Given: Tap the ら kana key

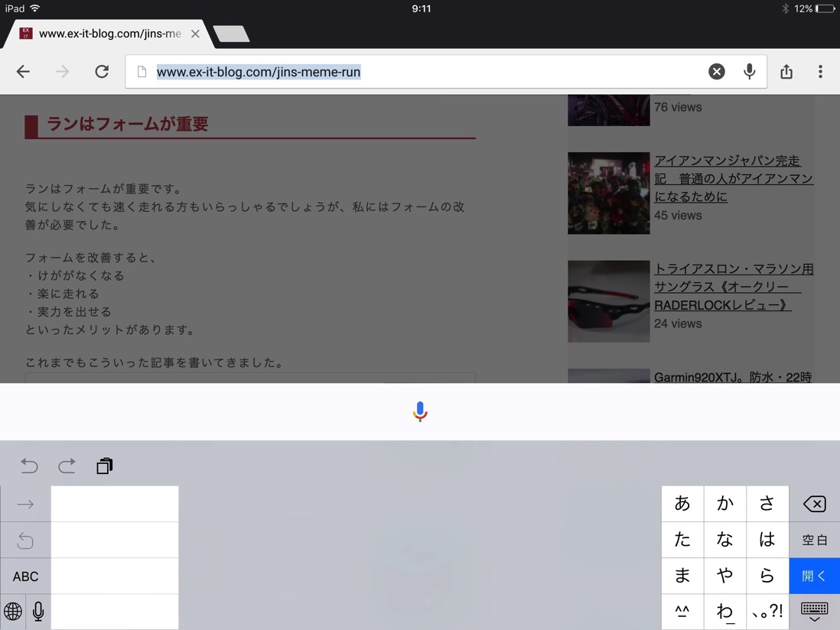Looking at the screenshot, I should (767, 576).
